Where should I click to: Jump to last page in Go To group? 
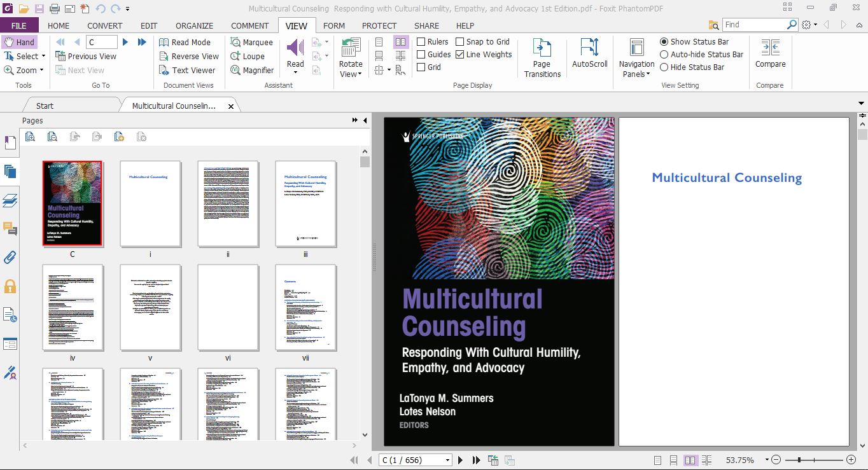point(142,42)
